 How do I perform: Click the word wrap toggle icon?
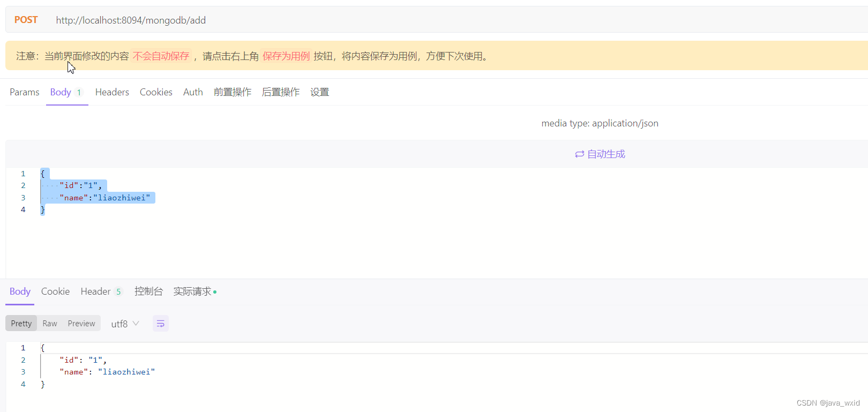coord(160,324)
